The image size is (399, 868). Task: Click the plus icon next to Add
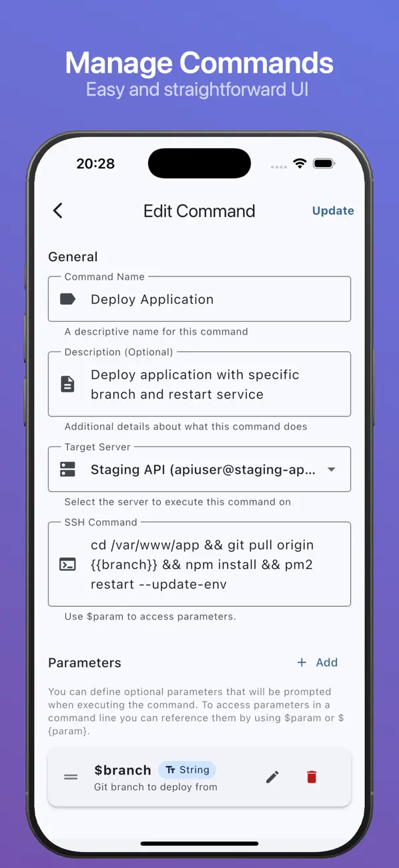click(302, 662)
